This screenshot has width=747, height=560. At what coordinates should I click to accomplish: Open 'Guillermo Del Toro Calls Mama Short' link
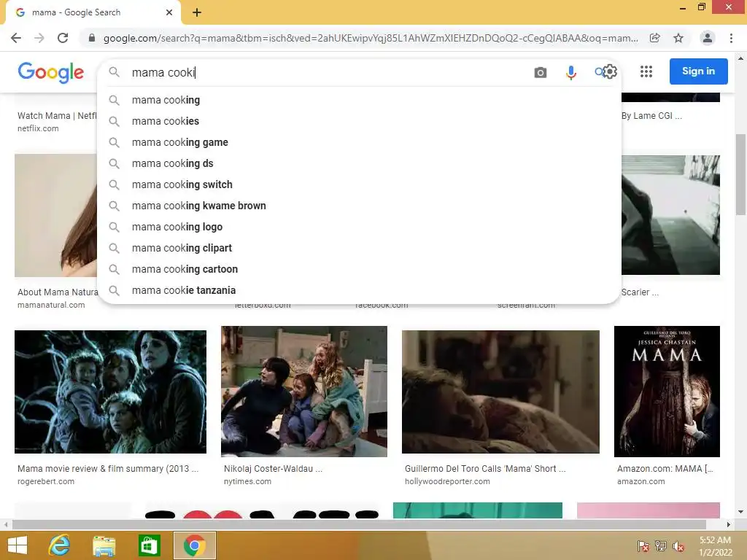pyautogui.click(x=485, y=469)
